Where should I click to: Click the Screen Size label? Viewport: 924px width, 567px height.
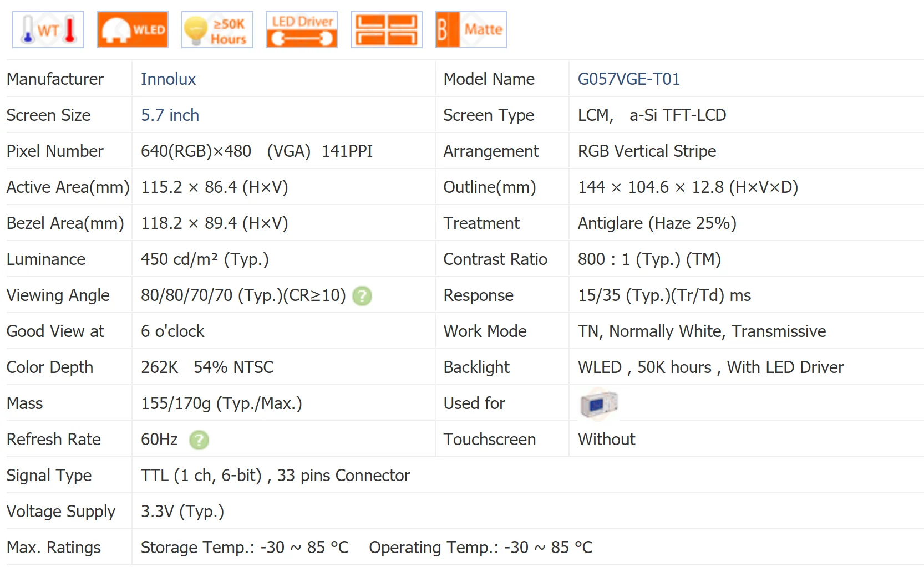(48, 115)
